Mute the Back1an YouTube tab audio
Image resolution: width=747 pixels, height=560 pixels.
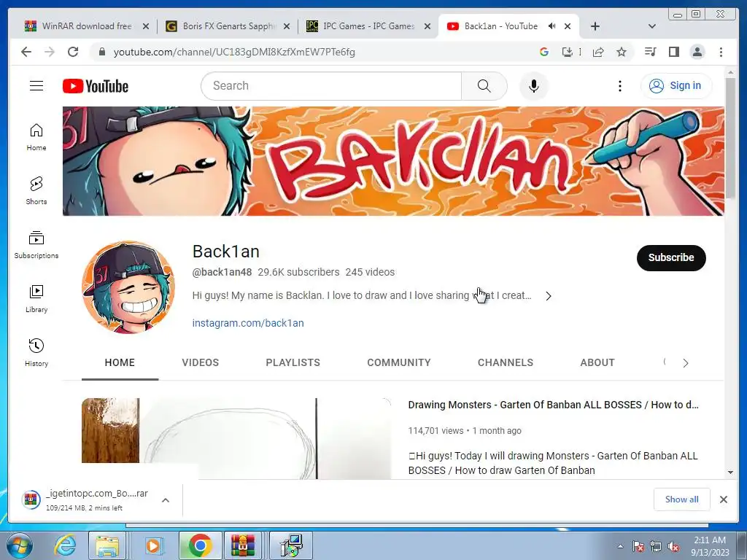551,26
